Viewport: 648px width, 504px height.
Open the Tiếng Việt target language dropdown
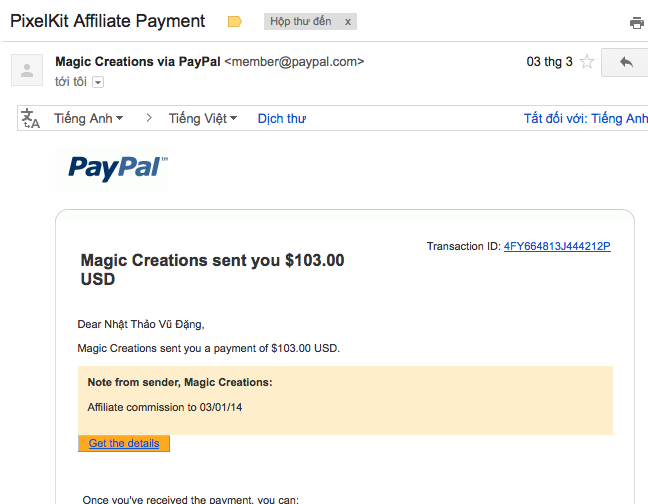(x=203, y=118)
